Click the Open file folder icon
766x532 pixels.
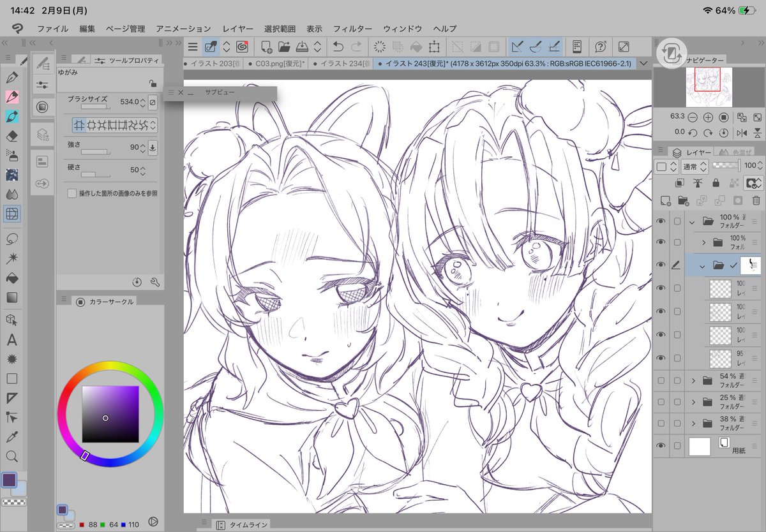point(284,46)
